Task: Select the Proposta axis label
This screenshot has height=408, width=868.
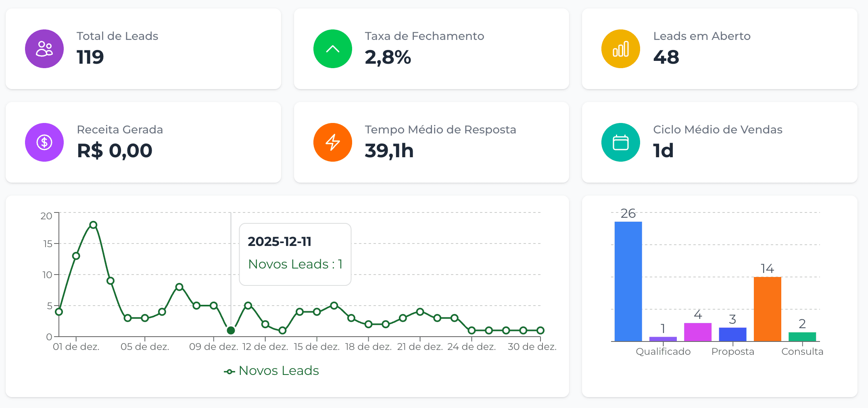Action: click(x=732, y=351)
